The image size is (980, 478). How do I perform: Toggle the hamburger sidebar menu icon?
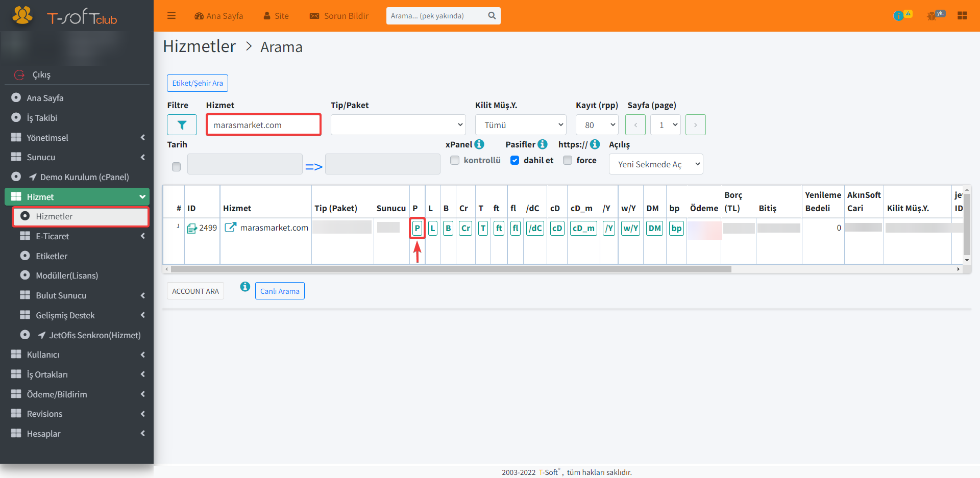click(x=171, y=16)
